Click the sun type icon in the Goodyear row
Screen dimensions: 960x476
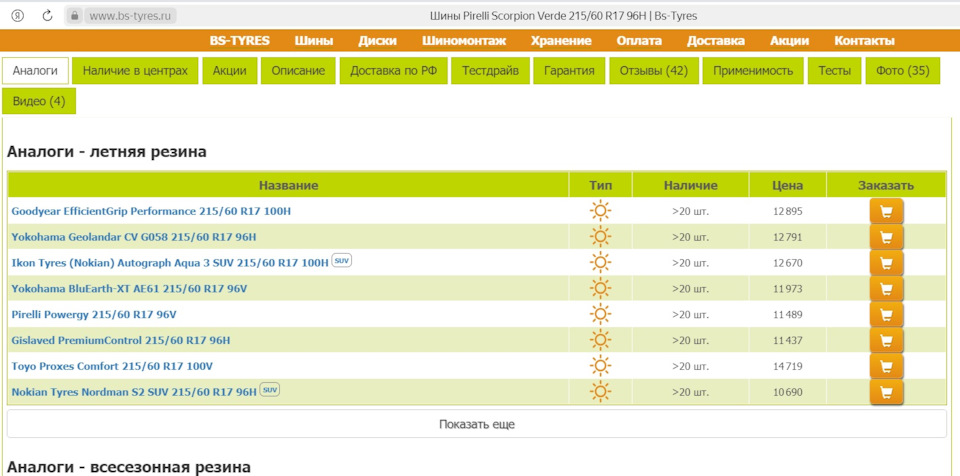pyautogui.click(x=600, y=211)
